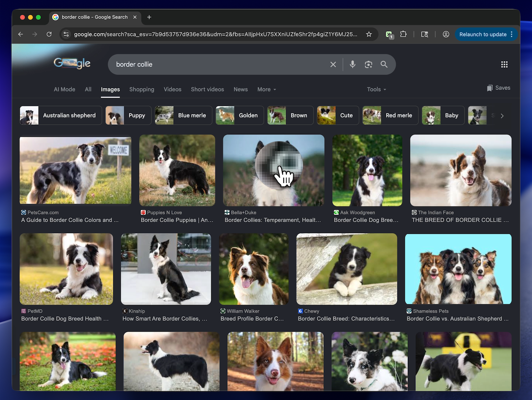
Task: Reload the page
Action: pos(49,34)
